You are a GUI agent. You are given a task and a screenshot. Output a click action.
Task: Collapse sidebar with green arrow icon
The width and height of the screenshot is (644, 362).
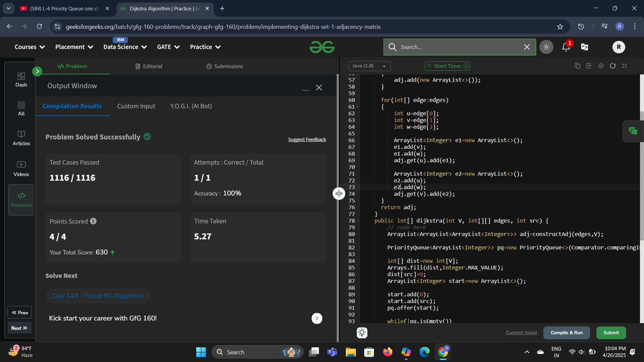[x=37, y=71]
